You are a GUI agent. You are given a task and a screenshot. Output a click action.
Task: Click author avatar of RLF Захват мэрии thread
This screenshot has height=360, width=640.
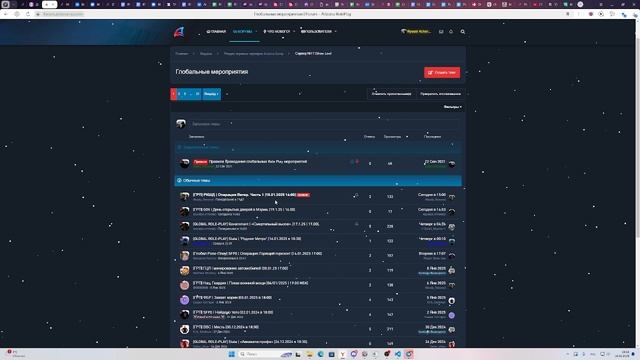[x=184, y=300]
